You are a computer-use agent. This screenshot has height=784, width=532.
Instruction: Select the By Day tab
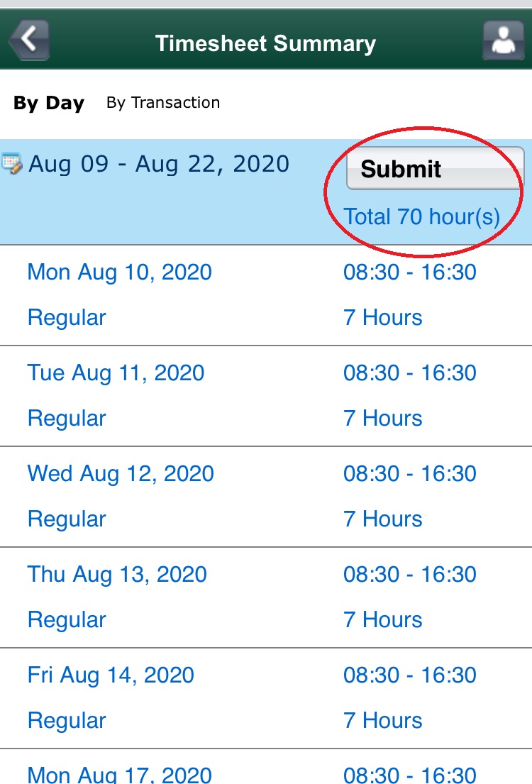49,103
